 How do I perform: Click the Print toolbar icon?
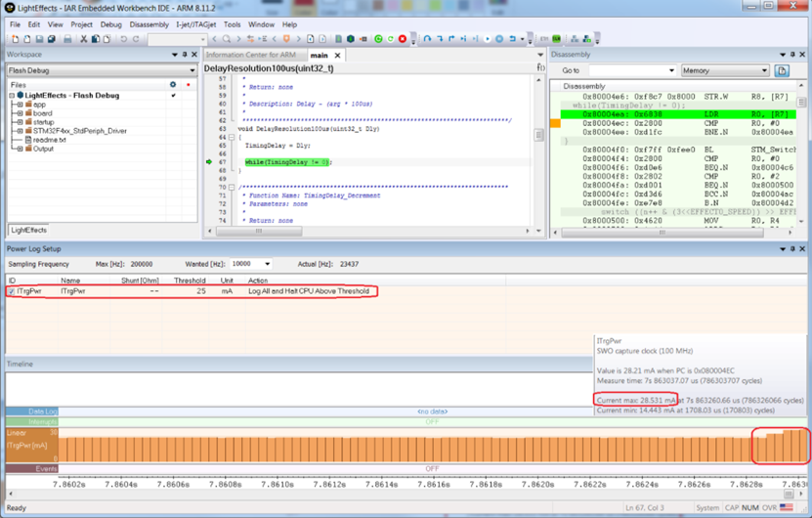[67, 39]
